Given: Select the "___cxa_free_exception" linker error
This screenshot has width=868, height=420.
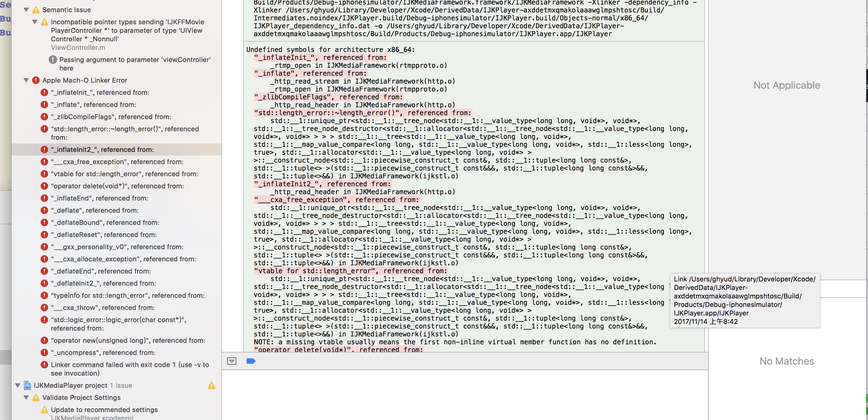Looking at the screenshot, I should [x=116, y=162].
